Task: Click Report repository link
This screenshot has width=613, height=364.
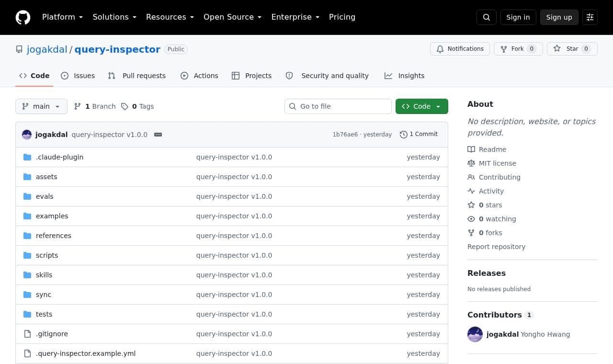Action: tap(496, 247)
